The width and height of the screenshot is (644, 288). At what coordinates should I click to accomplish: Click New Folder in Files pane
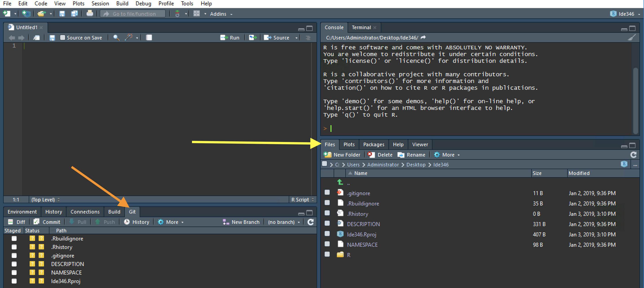tap(342, 155)
